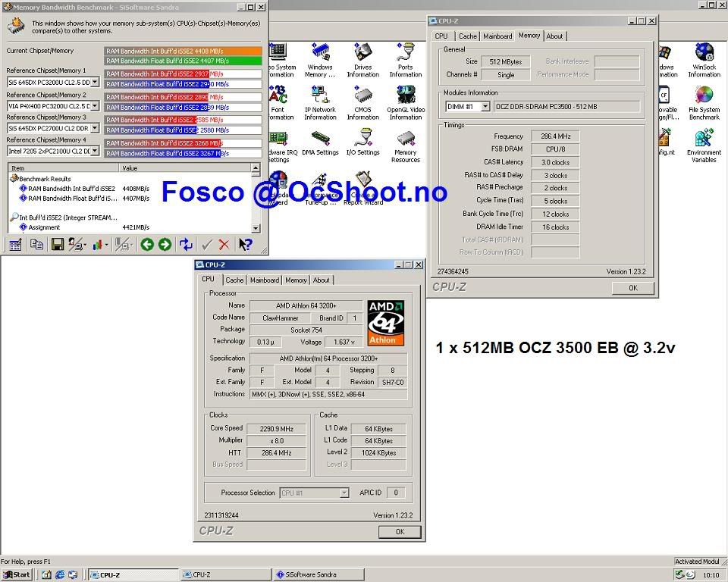Screen dimensions: 728x582
Task: Switch to Memory tab in front CPU-Z window
Action: 296,280
